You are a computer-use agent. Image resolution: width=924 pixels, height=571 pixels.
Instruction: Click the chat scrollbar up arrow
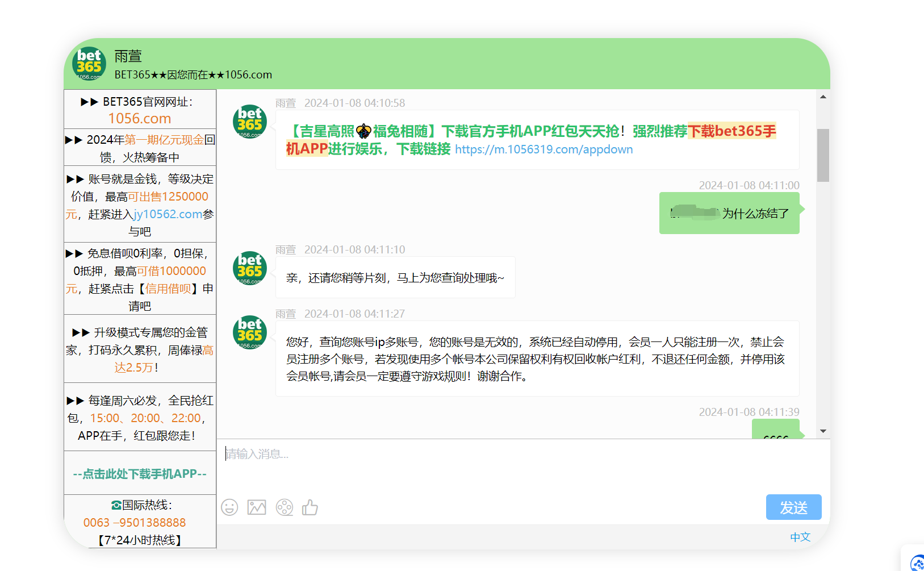(822, 97)
